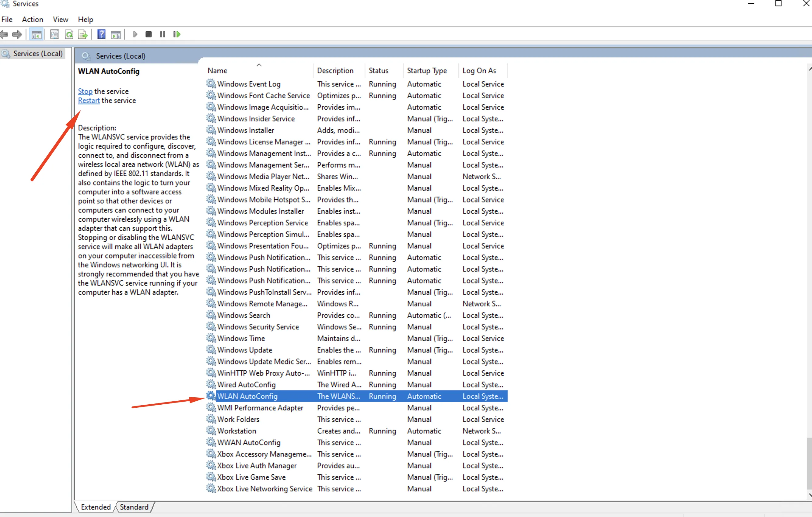Open the Help toolbar icon

101,34
